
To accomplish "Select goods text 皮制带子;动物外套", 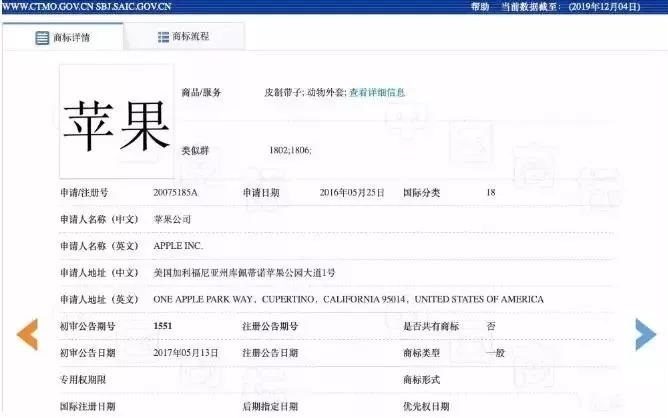I will [305, 92].
